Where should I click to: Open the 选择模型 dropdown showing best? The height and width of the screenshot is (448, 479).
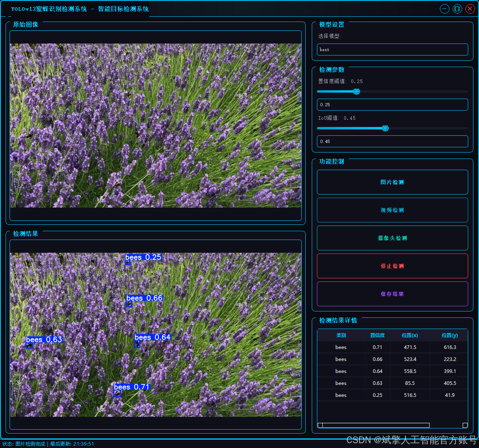tap(392, 50)
